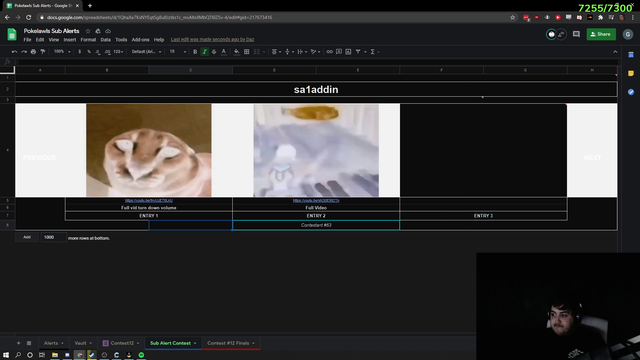This screenshot has height=360, width=640.
Task: Open the zoom 100% dropdown
Action: [x=62, y=52]
